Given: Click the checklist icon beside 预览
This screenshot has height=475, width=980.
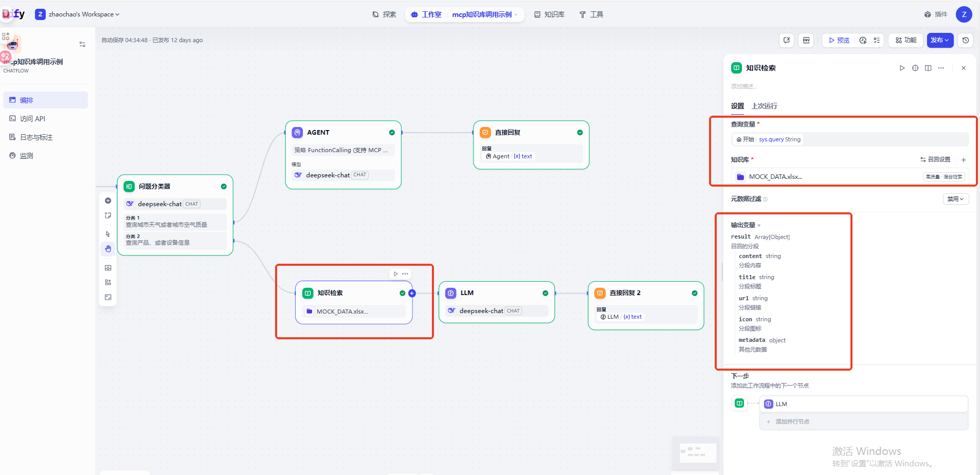Looking at the screenshot, I should [x=877, y=40].
